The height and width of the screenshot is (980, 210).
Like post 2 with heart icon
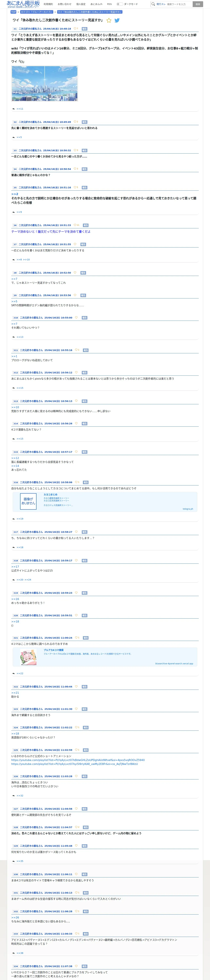click(x=75, y=122)
